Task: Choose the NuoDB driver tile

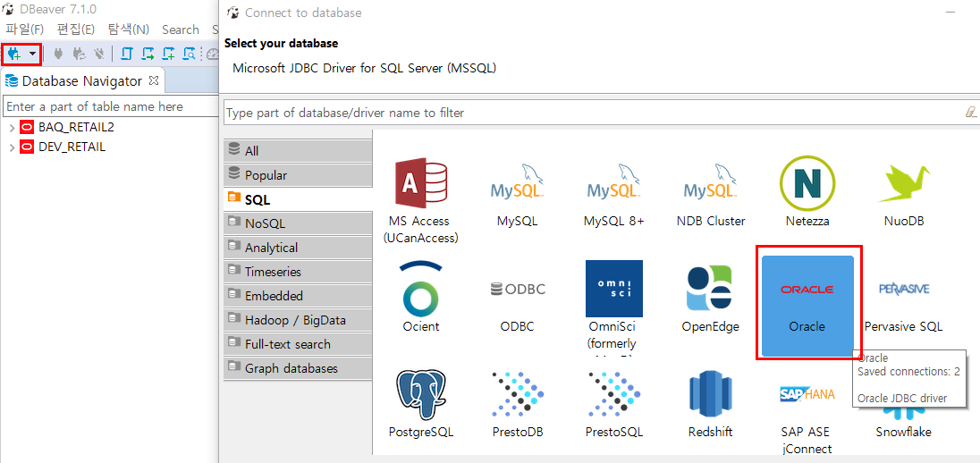Action: (904, 194)
